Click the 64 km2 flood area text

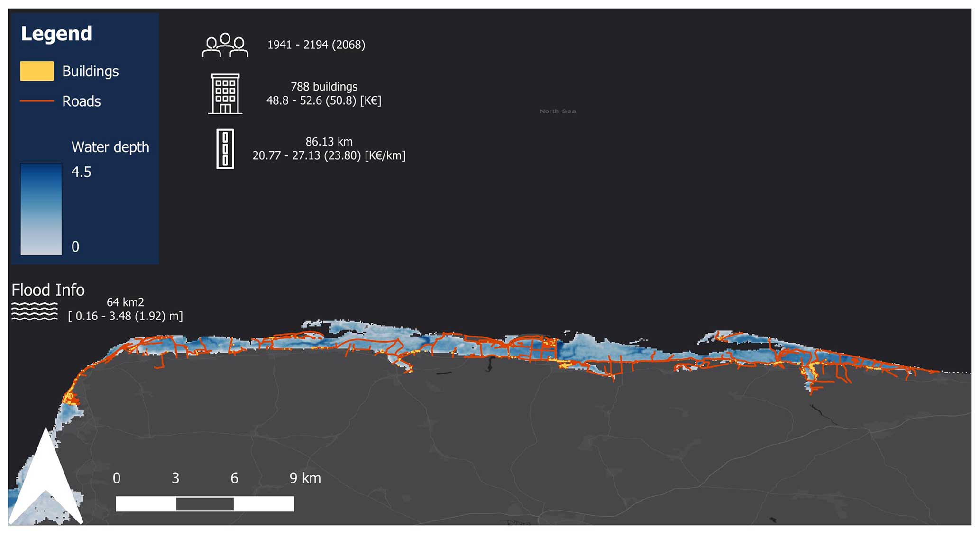tap(125, 302)
